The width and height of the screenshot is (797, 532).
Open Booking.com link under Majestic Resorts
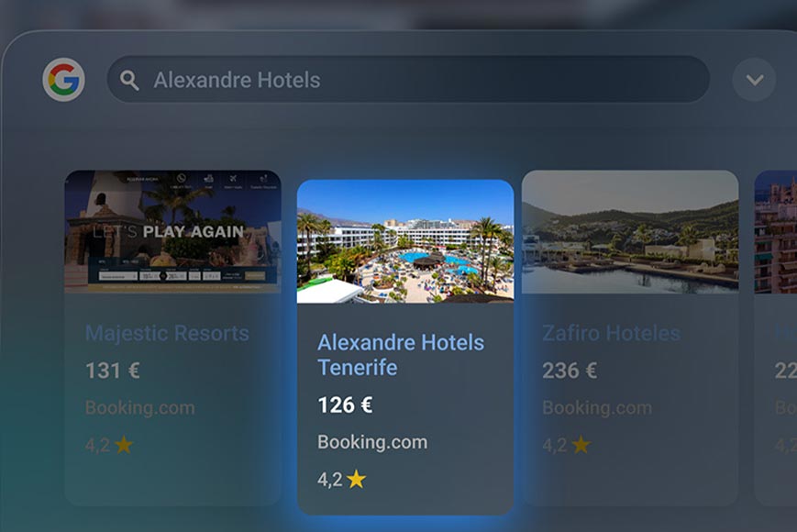(139, 407)
